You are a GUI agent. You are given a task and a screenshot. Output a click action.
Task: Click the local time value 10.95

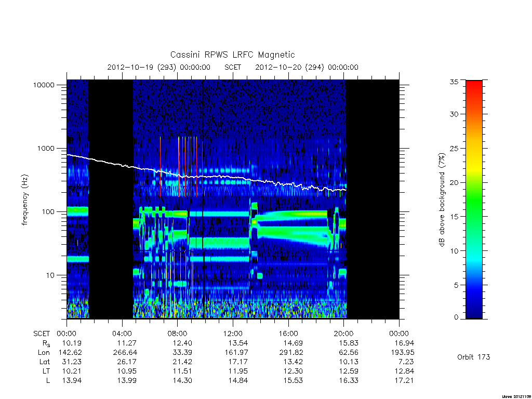point(127,371)
